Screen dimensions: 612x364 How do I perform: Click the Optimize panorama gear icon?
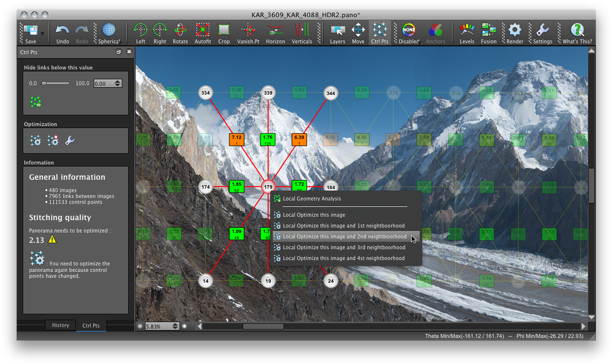pyautogui.click(x=36, y=141)
